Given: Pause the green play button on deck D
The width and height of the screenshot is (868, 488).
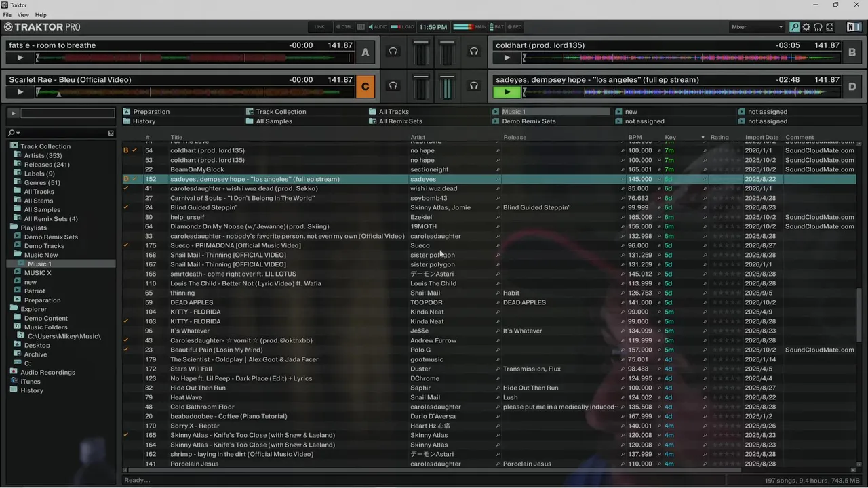Looking at the screenshot, I should [x=507, y=91].
